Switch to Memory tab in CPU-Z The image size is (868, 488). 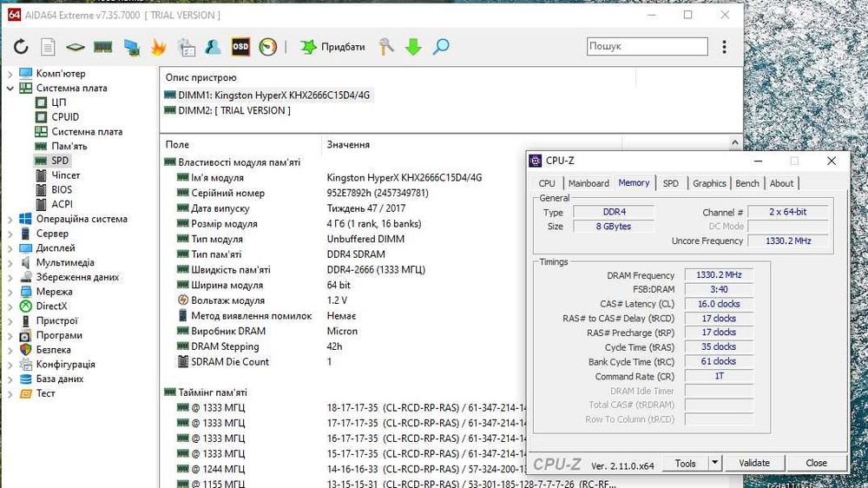(x=634, y=183)
